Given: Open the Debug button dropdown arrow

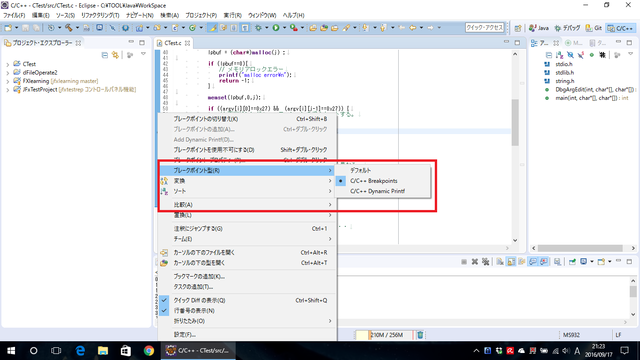Looking at the screenshot, I should pyautogui.click(x=267, y=28).
